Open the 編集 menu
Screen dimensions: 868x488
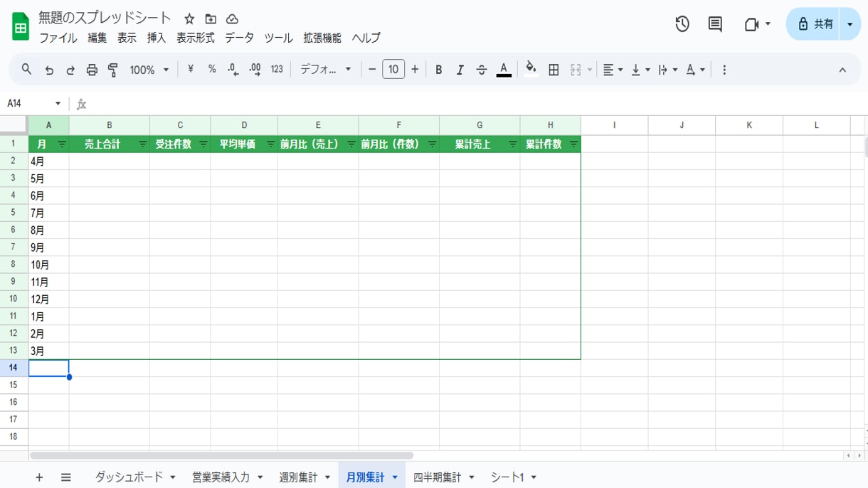(x=97, y=38)
